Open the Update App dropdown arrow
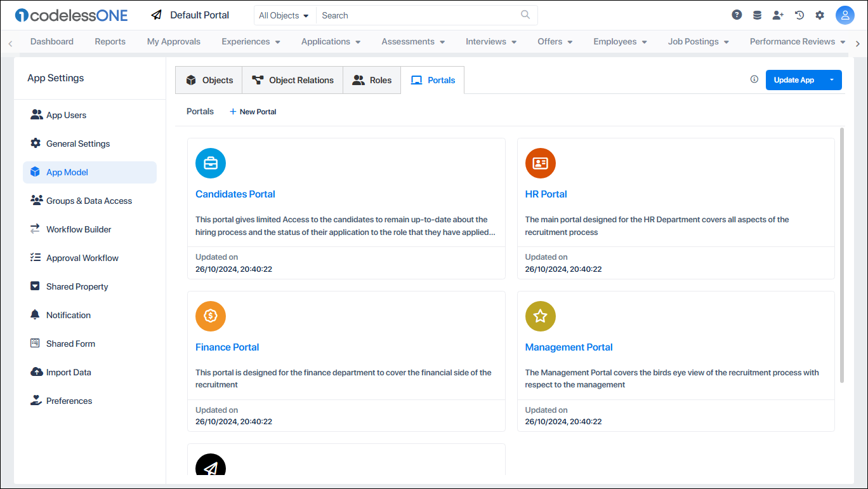The image size is (868, 489). 832,80
